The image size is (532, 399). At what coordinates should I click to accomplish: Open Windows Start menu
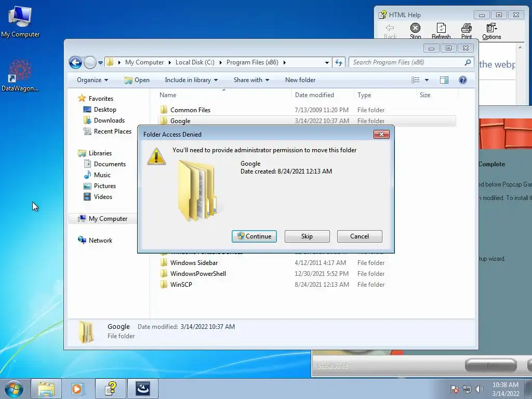click(x=14, y=389)
